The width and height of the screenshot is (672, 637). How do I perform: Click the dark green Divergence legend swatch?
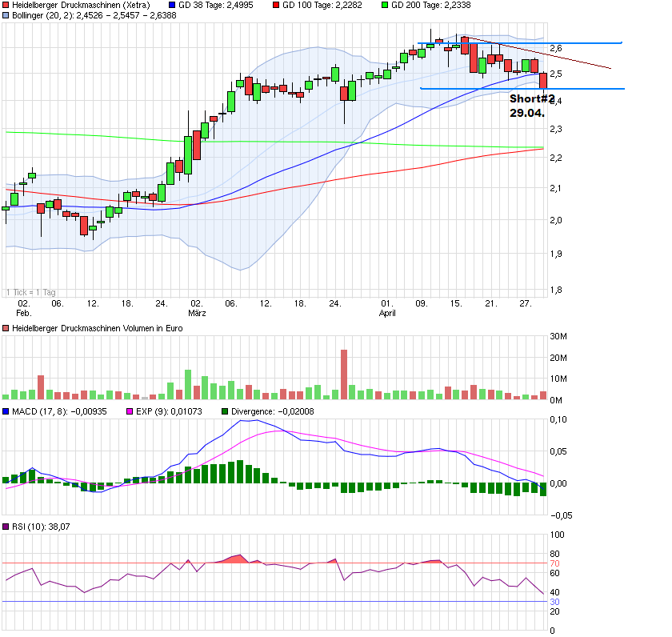point(225,411)
